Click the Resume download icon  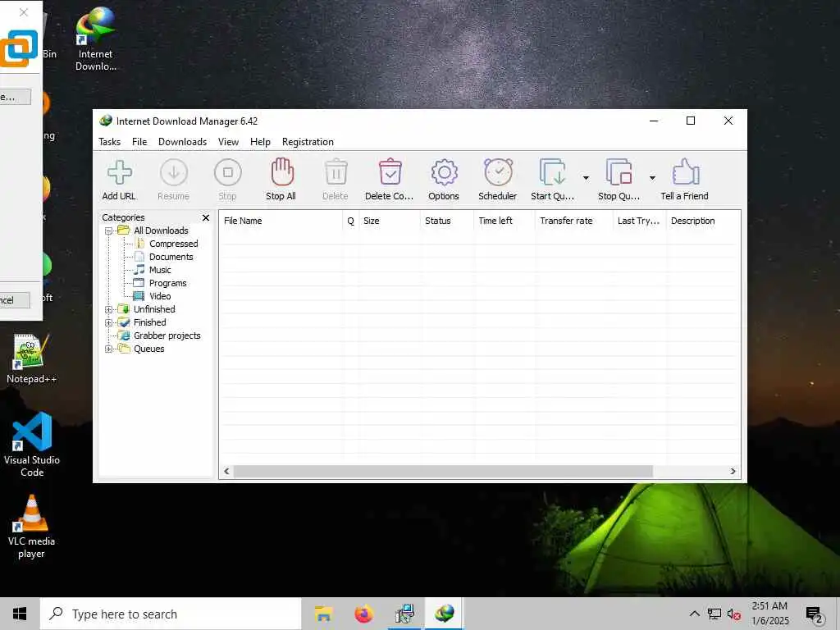pyautogui.click(x=174, y=172)
